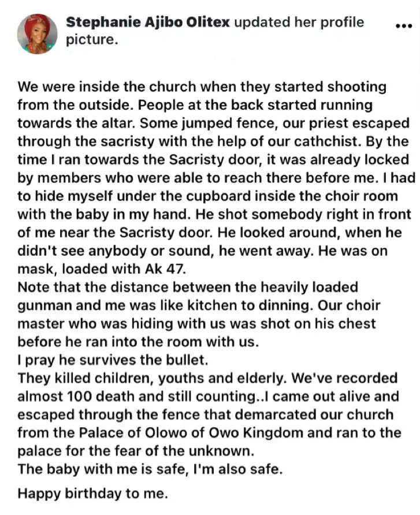
Task: Click the closing 'Happy birthday to me.' line
Action: point(92,494)
